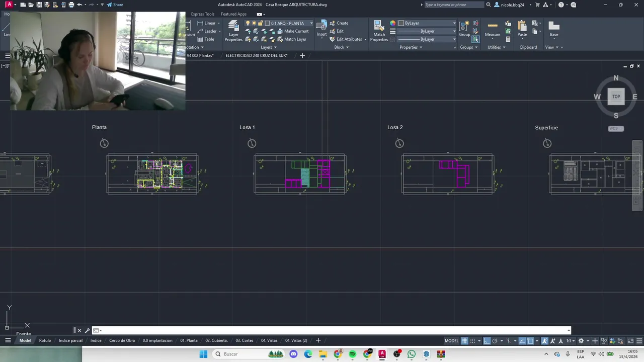Toggle Polar Tracking in status bar

[495, 341]
